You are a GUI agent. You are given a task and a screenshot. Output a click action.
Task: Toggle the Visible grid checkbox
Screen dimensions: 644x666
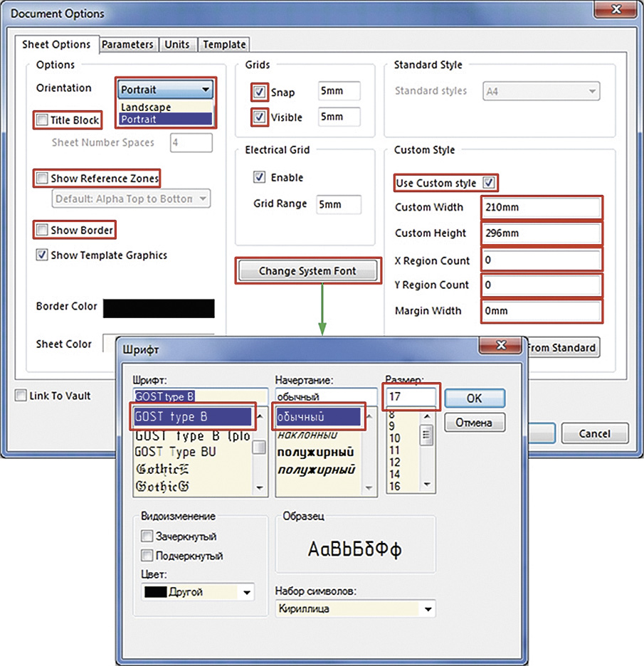pyautogui.click(x=259, y=117)
